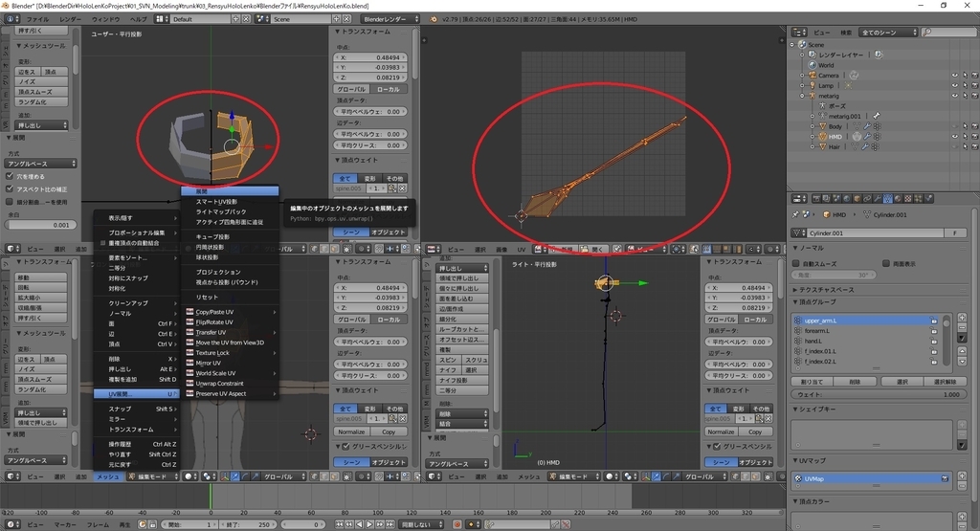Open the constraints chain properties tab icon
Image resolution: width=980 pixels, height=531 pixels.
[x=867, y=199]
